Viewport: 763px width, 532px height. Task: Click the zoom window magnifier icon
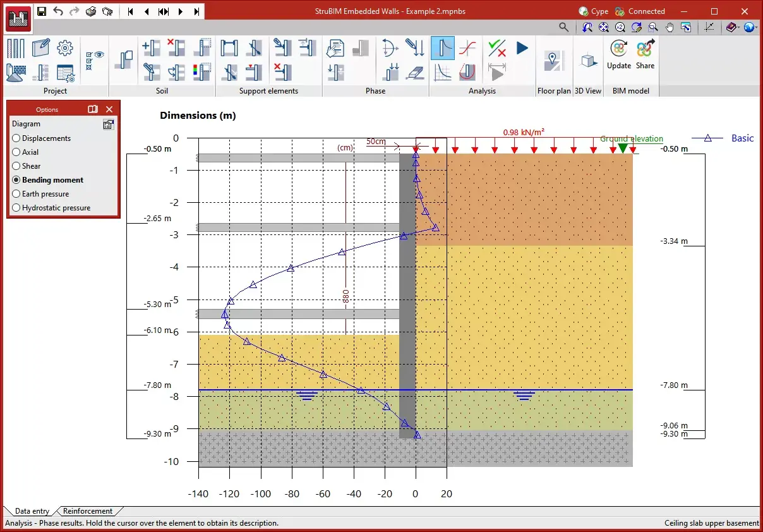point(653,27)
